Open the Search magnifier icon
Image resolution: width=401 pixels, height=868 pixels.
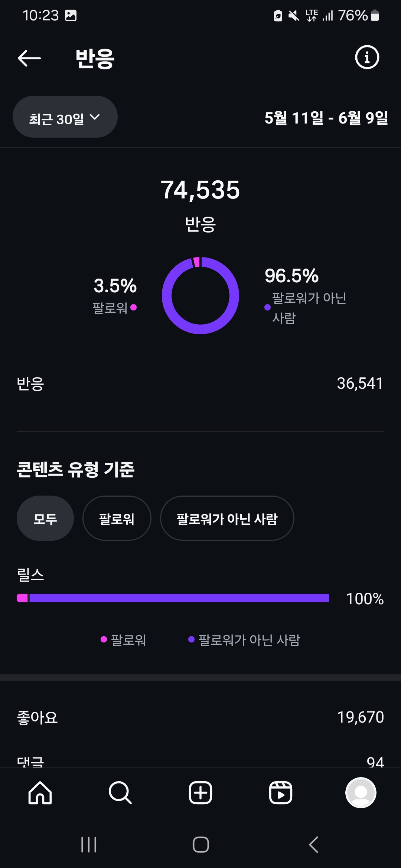120,793
